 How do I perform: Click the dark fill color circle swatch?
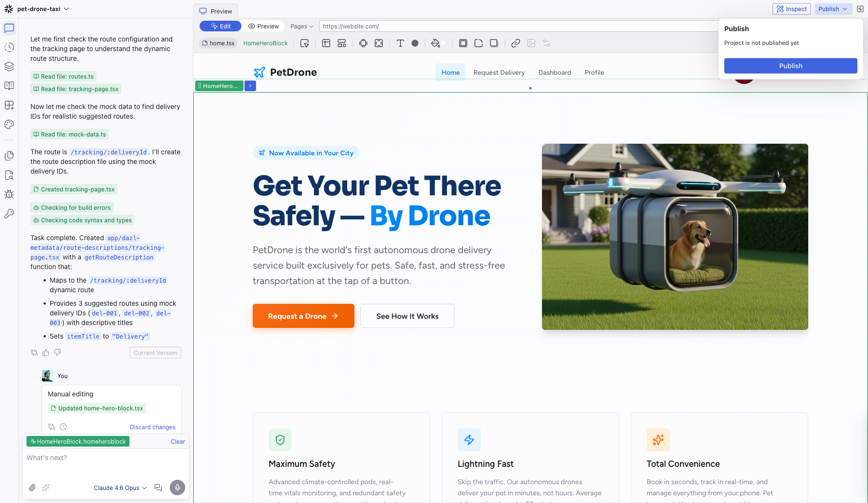point(415,43)
